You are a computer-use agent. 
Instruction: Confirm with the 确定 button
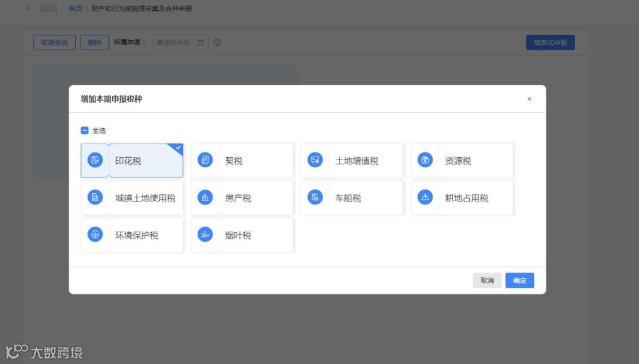[x=519, y=281]
